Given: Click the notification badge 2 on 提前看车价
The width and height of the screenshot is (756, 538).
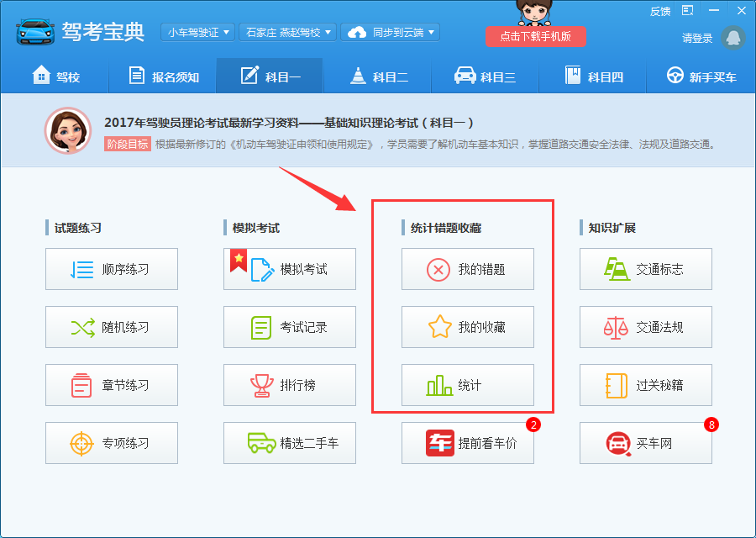Looking at the screenshot, I should pyautogui.click(x=533, y=425).
